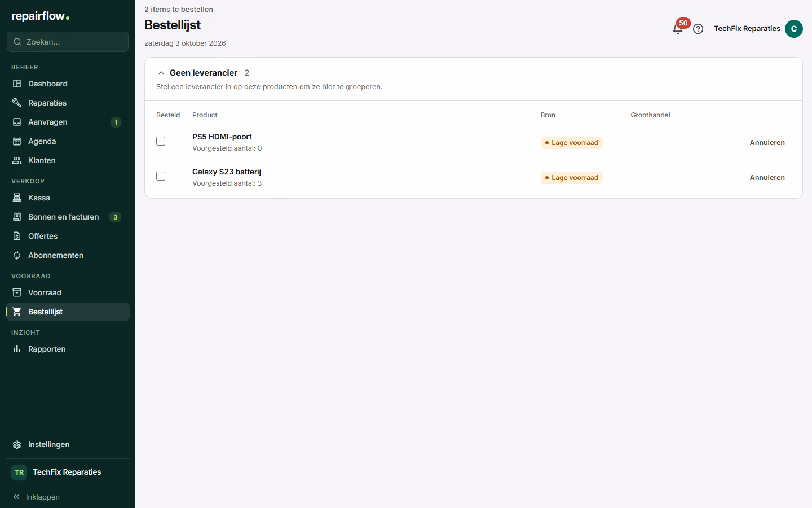This screenshot has width=812, height=508.
Task: Click the Voorraad archive box icon
Action: [x=17, y=292]
